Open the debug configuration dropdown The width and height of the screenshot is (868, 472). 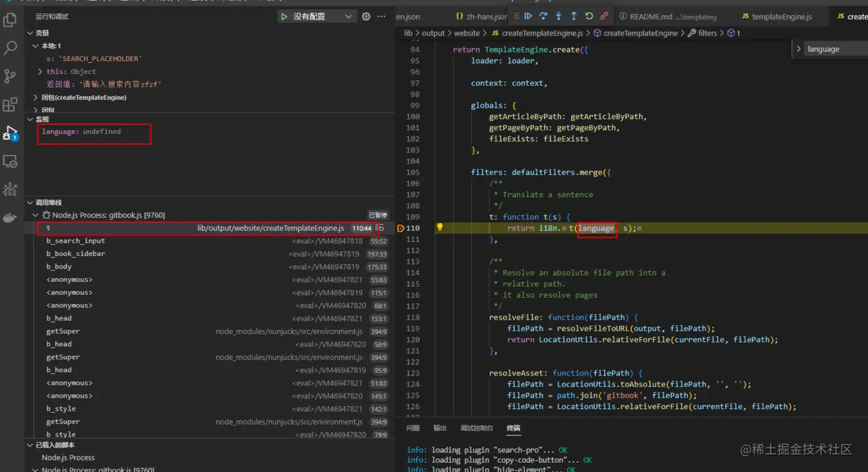tap(348, 16)
